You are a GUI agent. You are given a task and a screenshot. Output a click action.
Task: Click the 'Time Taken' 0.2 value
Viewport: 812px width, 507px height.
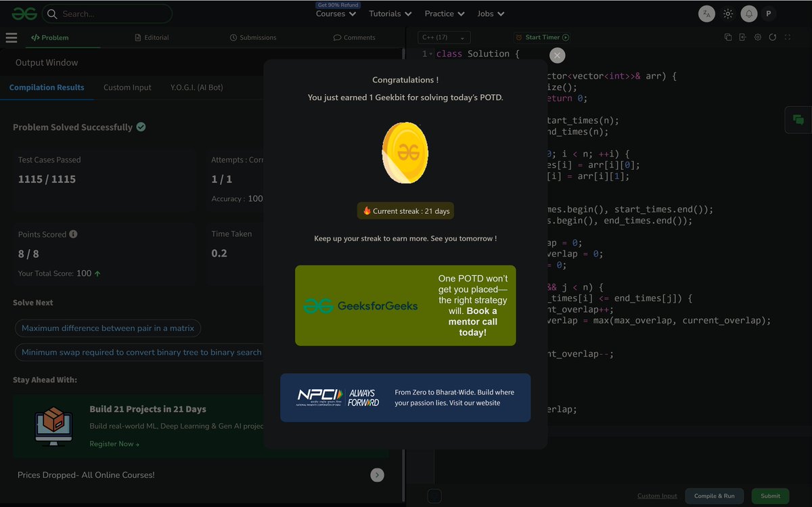point(219,253)
